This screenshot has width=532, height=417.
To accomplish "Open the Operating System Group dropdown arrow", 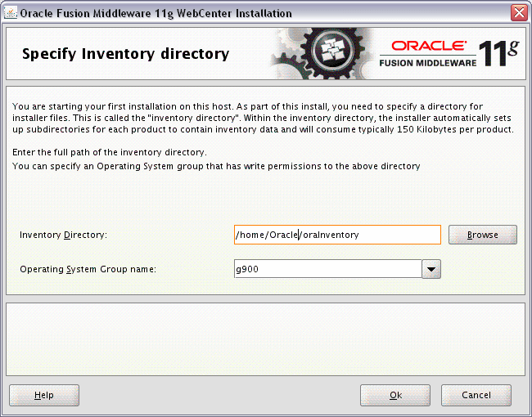I will tap(431, 269).
